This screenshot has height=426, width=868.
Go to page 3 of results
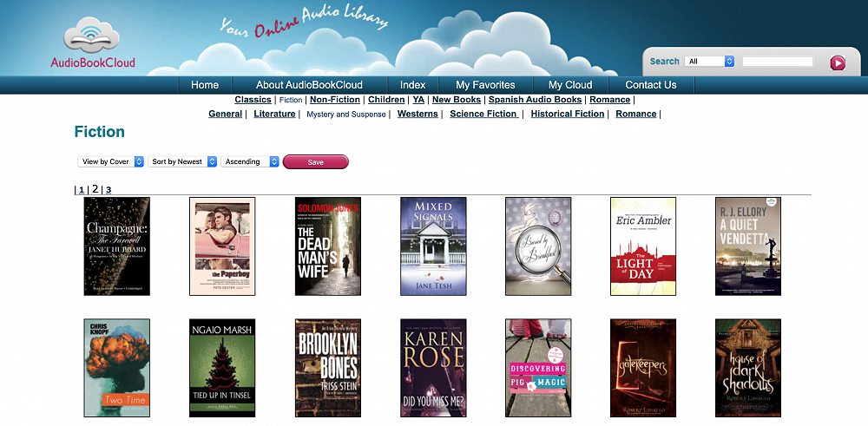[x=108, y=189]
